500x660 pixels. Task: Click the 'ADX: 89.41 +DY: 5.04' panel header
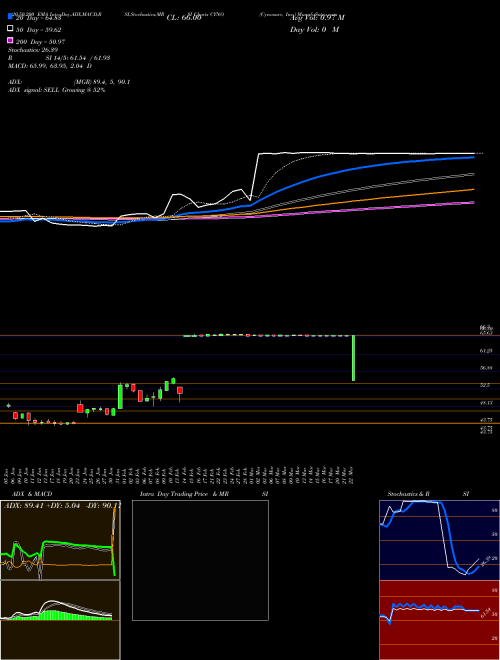tap(41, 505)
